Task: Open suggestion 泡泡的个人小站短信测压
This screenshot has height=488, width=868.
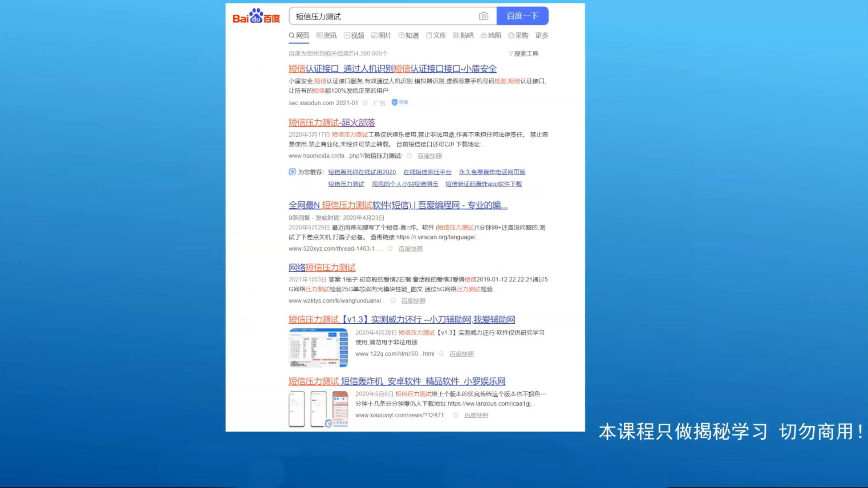Action: (405, 184)
